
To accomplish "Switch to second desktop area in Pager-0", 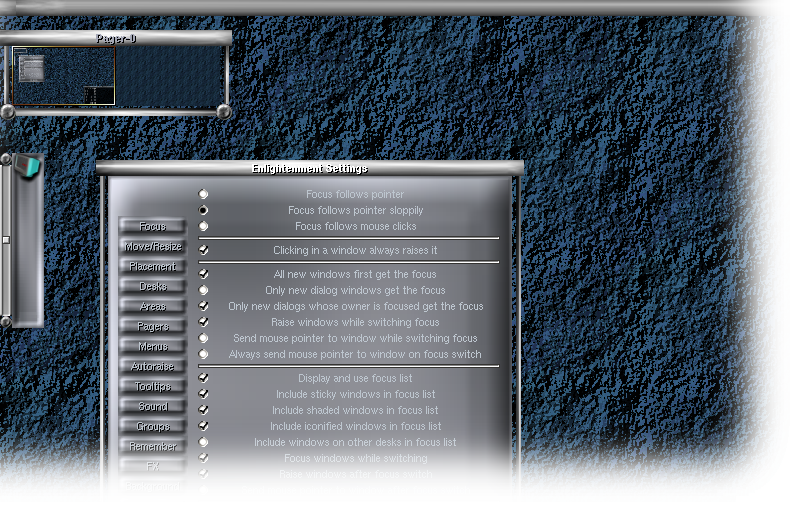I will (169, 76).
